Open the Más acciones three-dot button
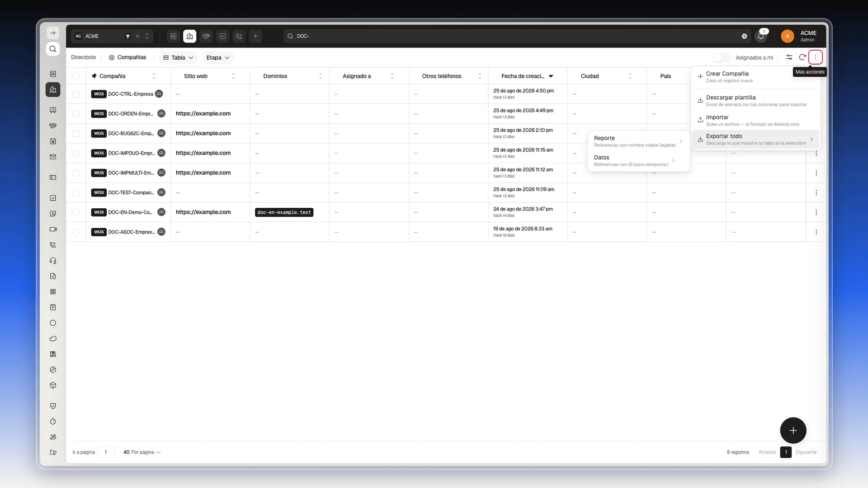The width and height of the screenshot is (868, 488). point(815,57)
